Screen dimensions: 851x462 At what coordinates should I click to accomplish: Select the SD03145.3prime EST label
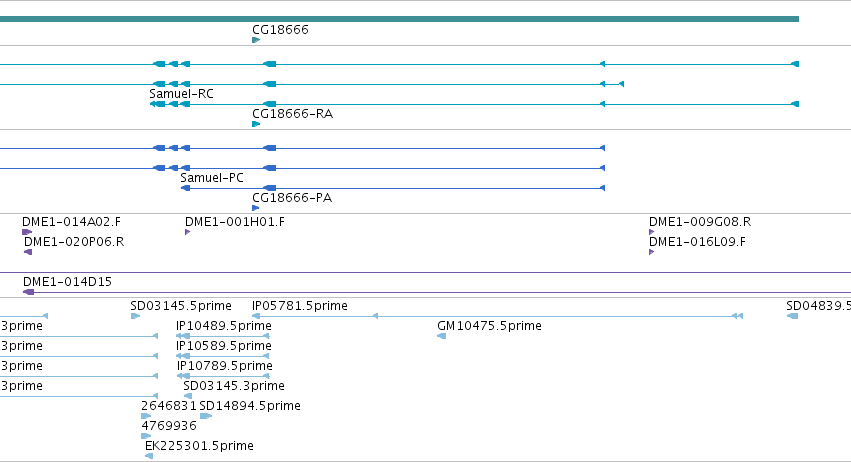click(x=234, y=387)
